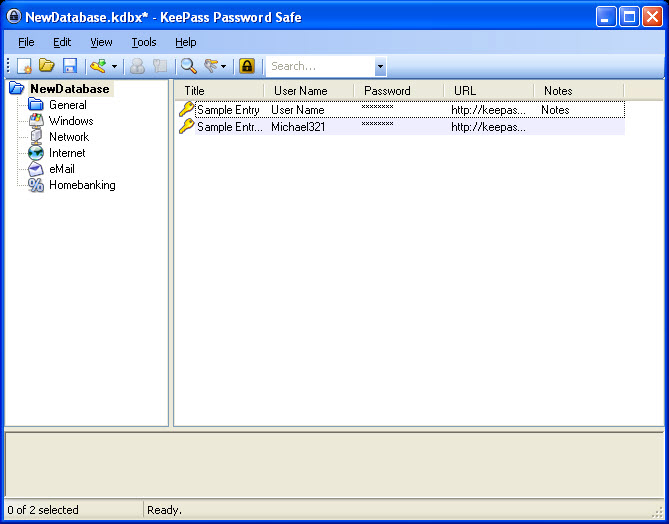Select the NewDatabase root group
The height and width of the screenshot is (524, 669).
coord(70,89)
